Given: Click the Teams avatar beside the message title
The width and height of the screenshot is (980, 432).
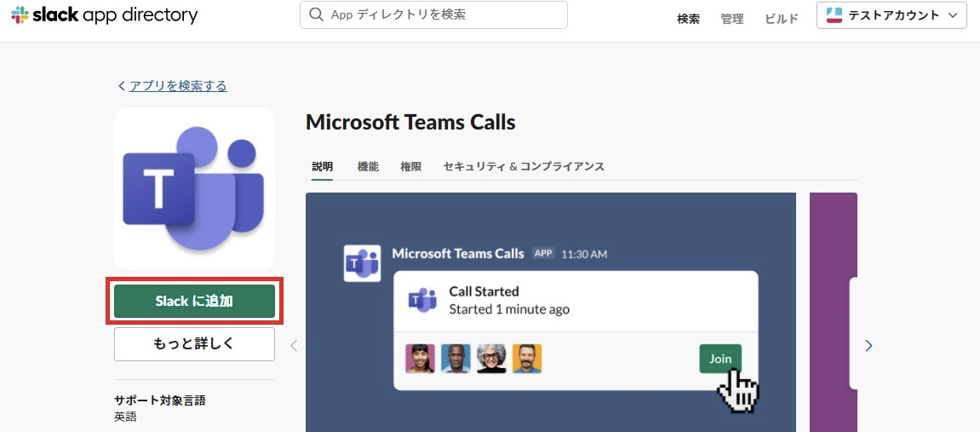Looking at the screenshot, I should [361, 262].
